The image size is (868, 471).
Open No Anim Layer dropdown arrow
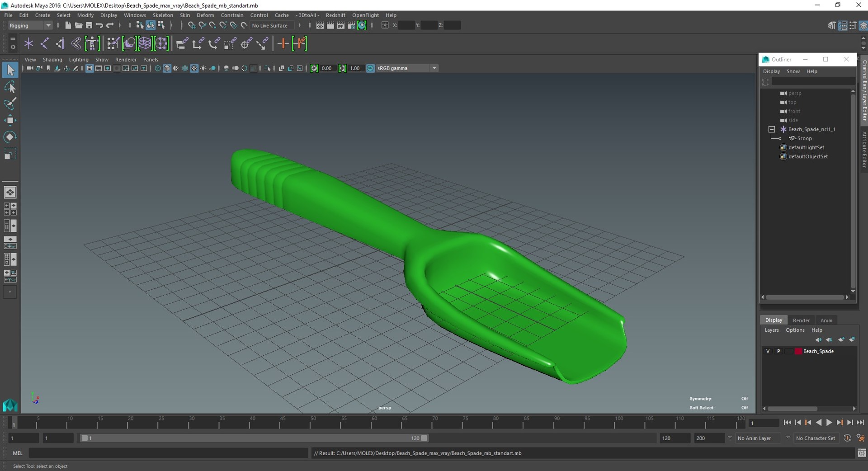coord(729,438)
